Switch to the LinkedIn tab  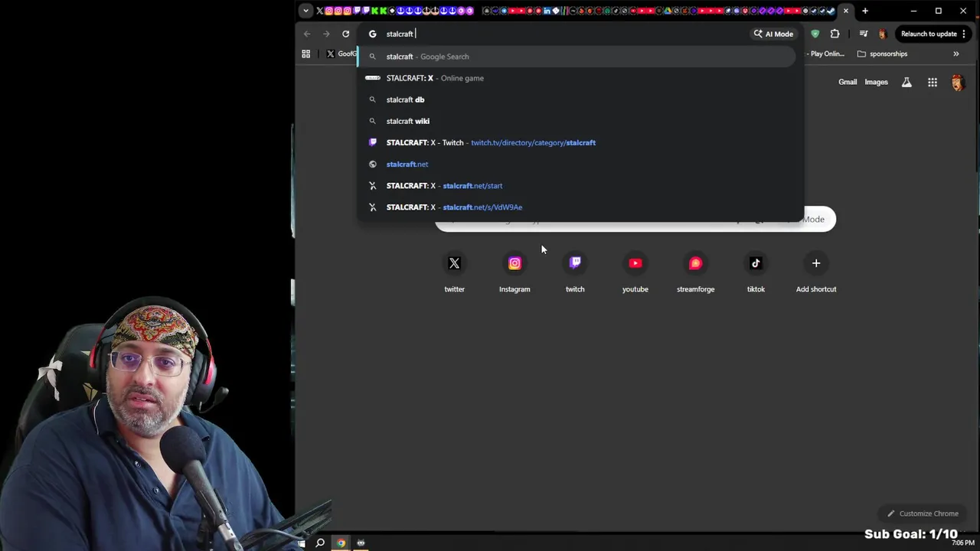547,11
